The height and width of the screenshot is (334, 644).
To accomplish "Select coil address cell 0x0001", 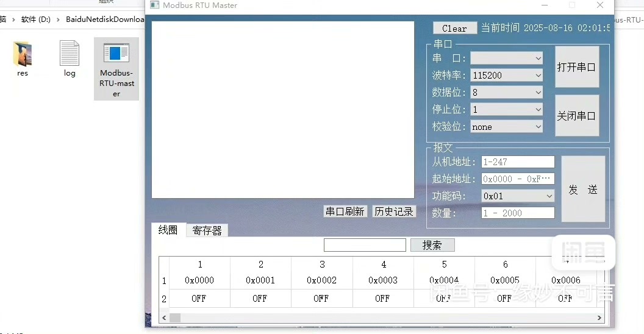I will pyautogui.click(x=261, y=280).
